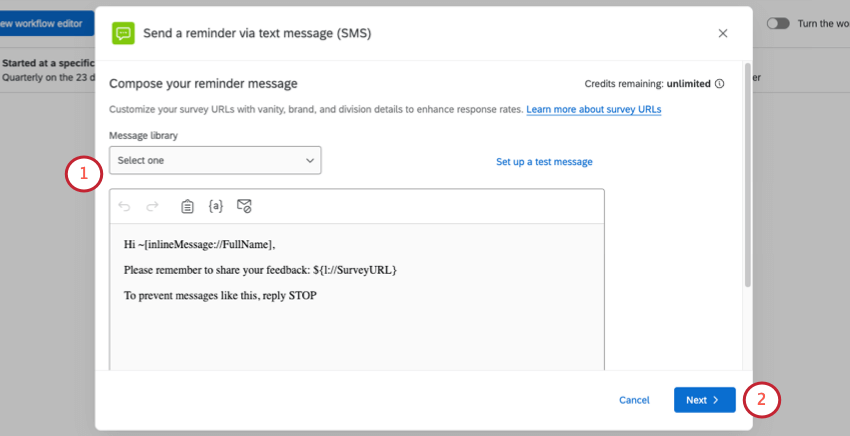Screen dimensions: 850x436
Task: Click the undo arrow in message toolbar
Action: (124, 206)
